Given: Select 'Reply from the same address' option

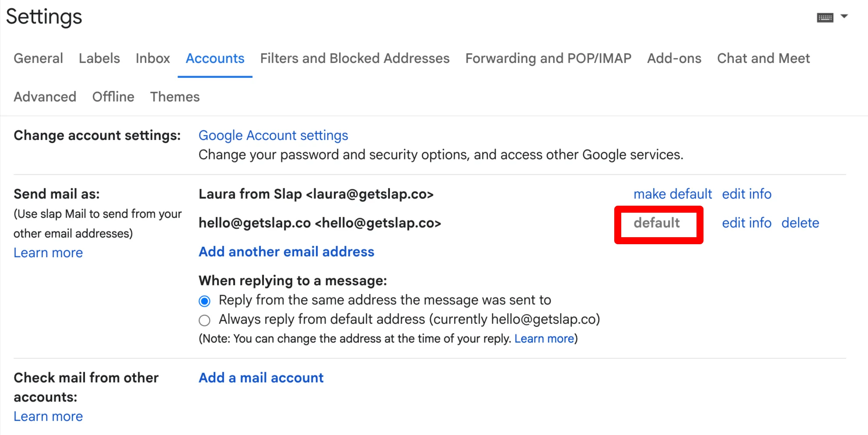Looking at the screenshot, I should 204,301.
